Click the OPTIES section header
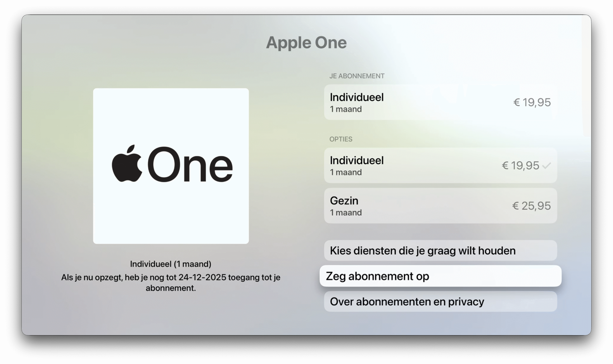 (341, 139)
